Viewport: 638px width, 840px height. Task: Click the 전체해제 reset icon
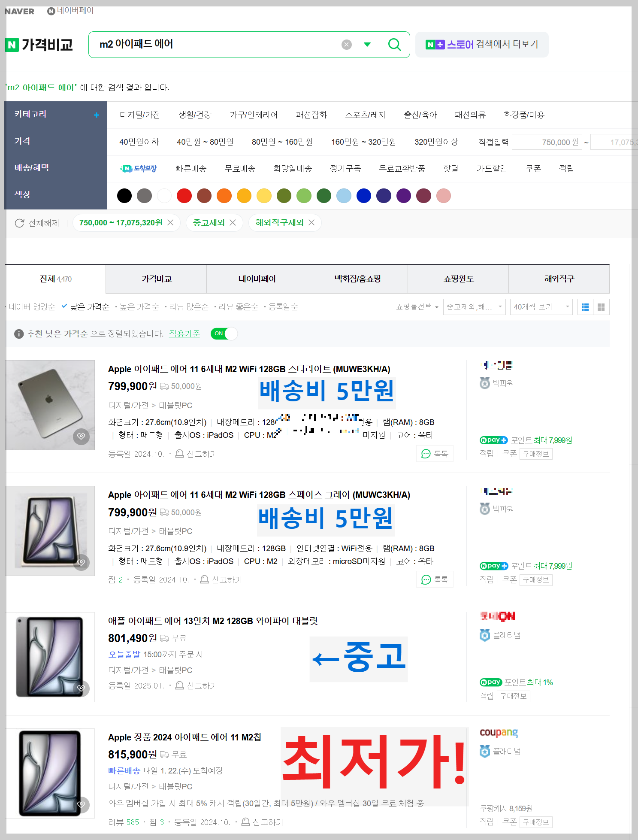[20, 223]
